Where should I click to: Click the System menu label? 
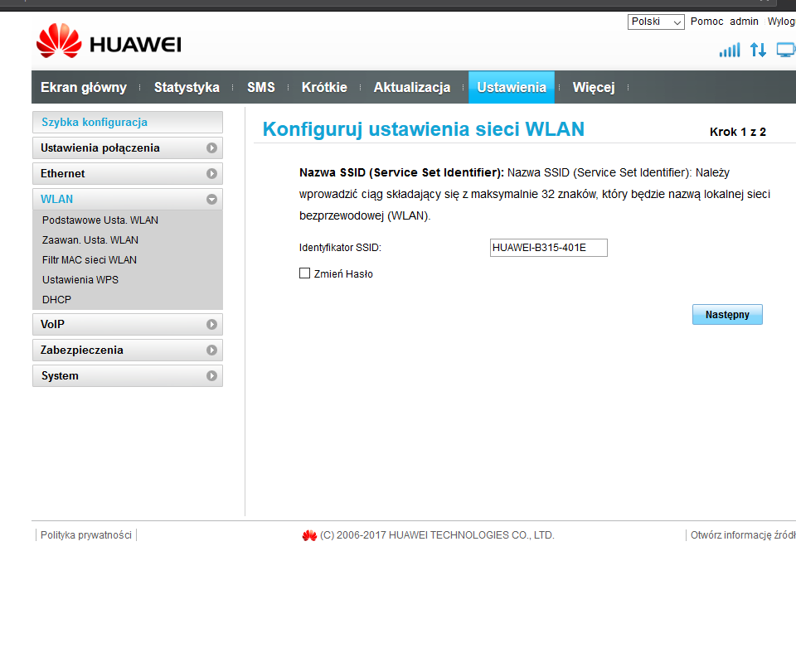click(x=60, y=376)
